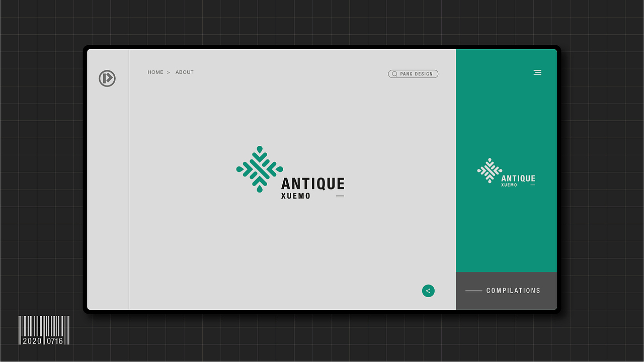Open the ABOUT breadcrumb link

185,72
